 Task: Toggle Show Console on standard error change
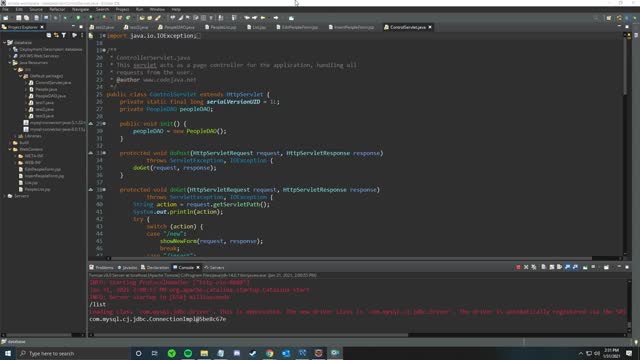coord(576,267)
